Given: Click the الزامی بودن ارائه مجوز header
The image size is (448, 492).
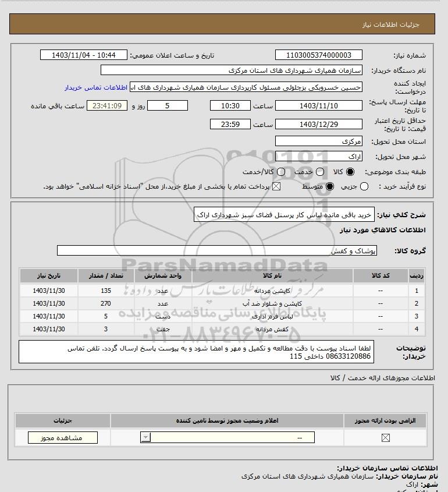Looking at the screenshot, I should (x=385, y=420).
